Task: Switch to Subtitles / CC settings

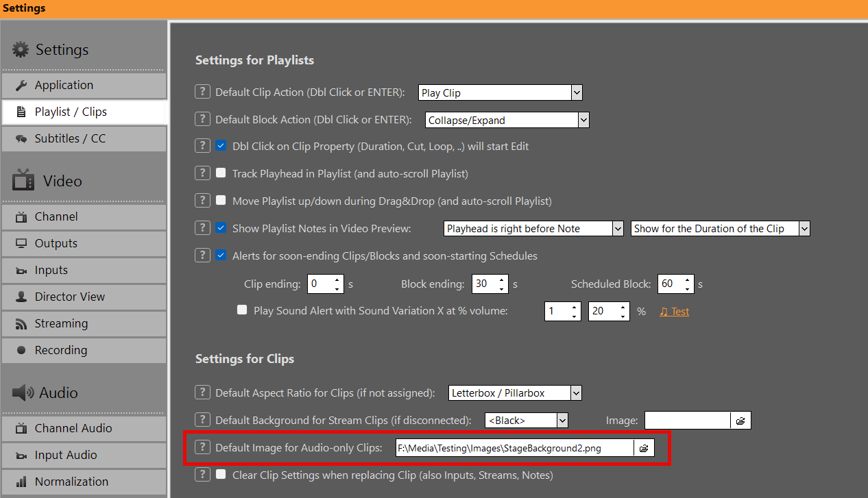Action: pyautogui.click(x=84, y=138)
